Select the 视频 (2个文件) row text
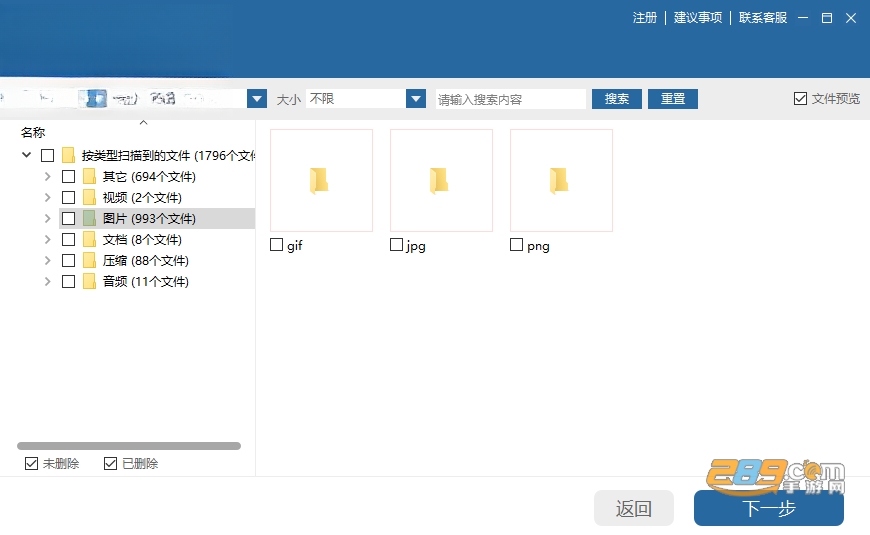 pos(142,198)
